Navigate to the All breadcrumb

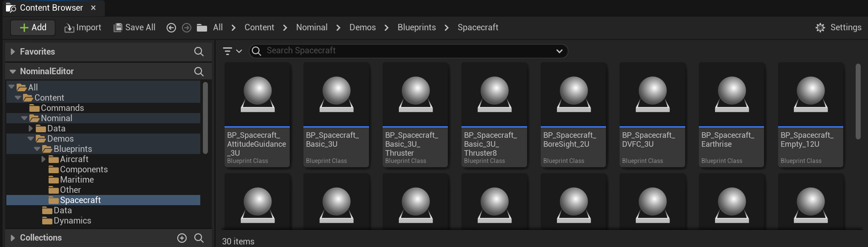point(218,27)
